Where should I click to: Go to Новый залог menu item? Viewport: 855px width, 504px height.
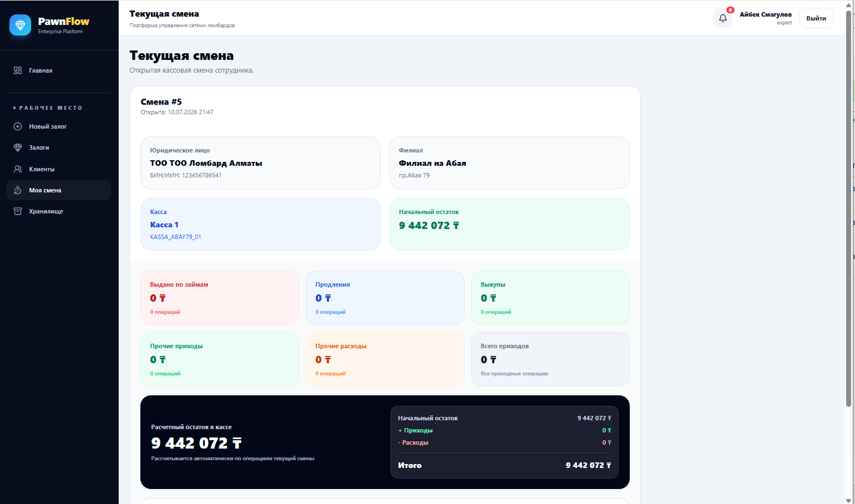pyautogui.click(x=58, y=126)
